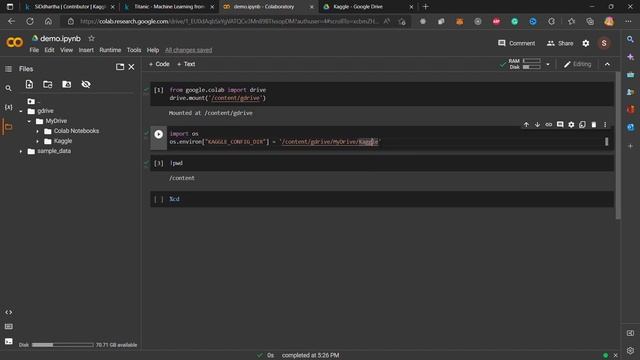Image resolution: width=640 pixels, height=360 pixels.
Task: Collapse the header with chevron up
Action: click(607, 64)
